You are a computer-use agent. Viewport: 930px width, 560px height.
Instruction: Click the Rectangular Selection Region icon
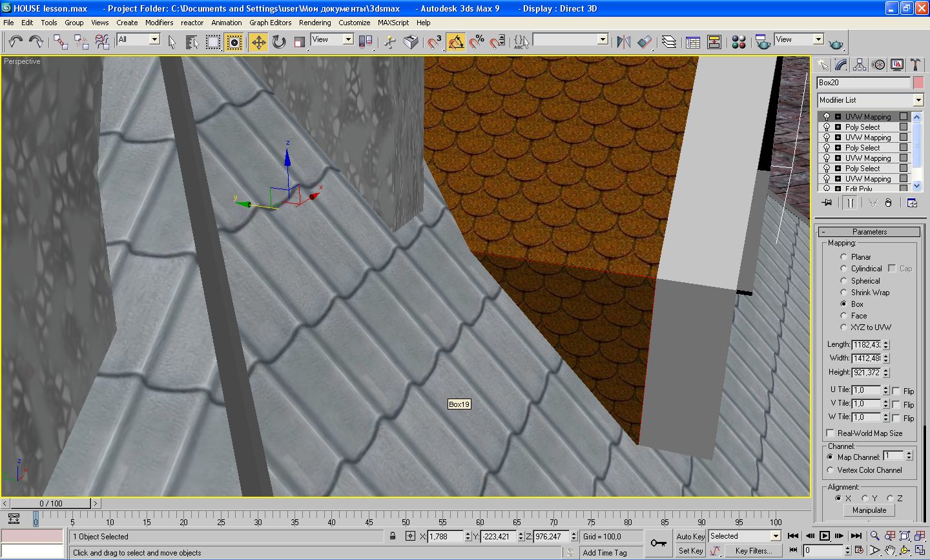pyautogui.click(x=213, y=42)
